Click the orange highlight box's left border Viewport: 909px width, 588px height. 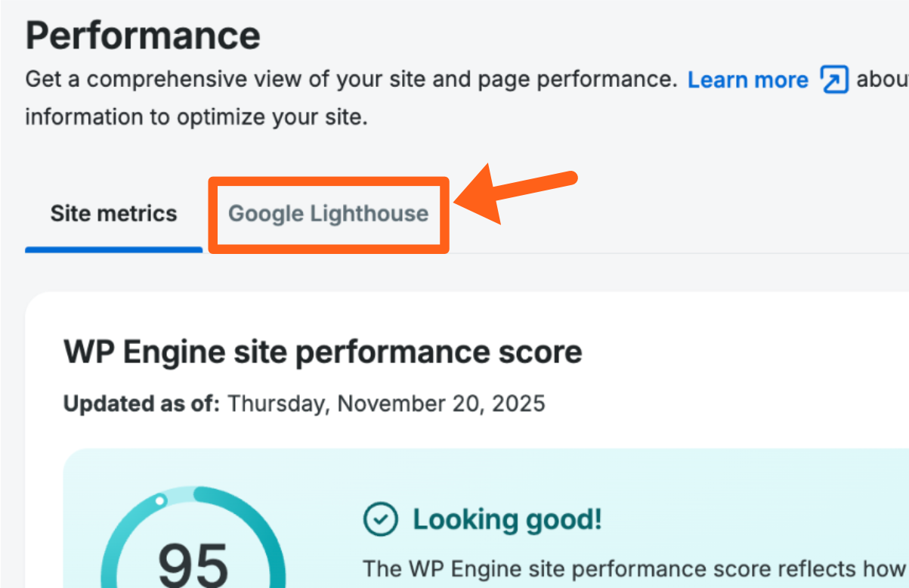click(x=212, y=215)
